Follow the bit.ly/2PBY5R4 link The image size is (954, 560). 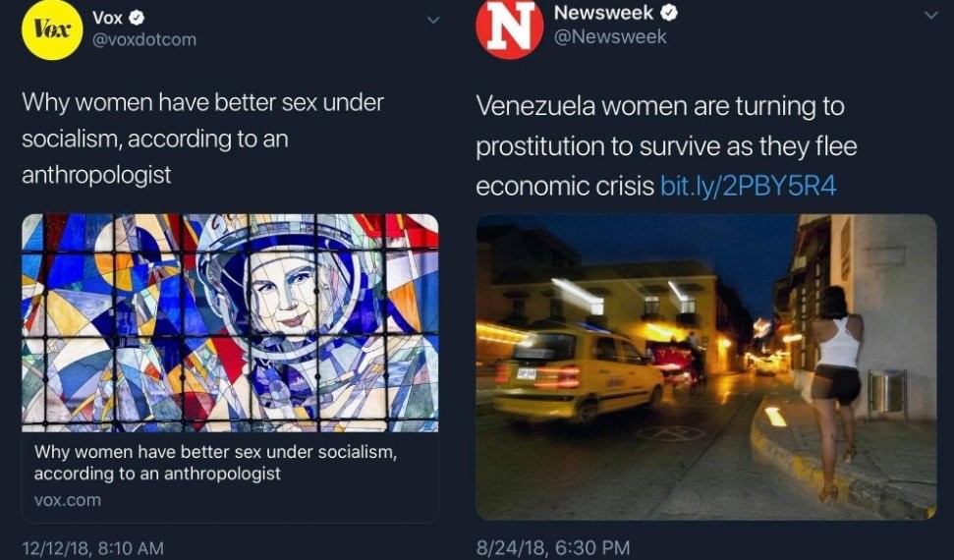(x=749, y=186)
